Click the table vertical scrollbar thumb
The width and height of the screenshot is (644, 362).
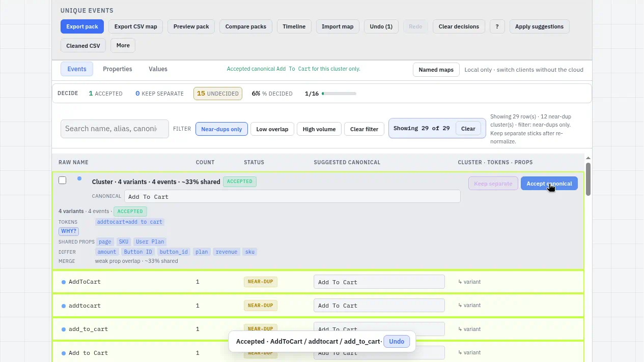[x=589, y=179]
